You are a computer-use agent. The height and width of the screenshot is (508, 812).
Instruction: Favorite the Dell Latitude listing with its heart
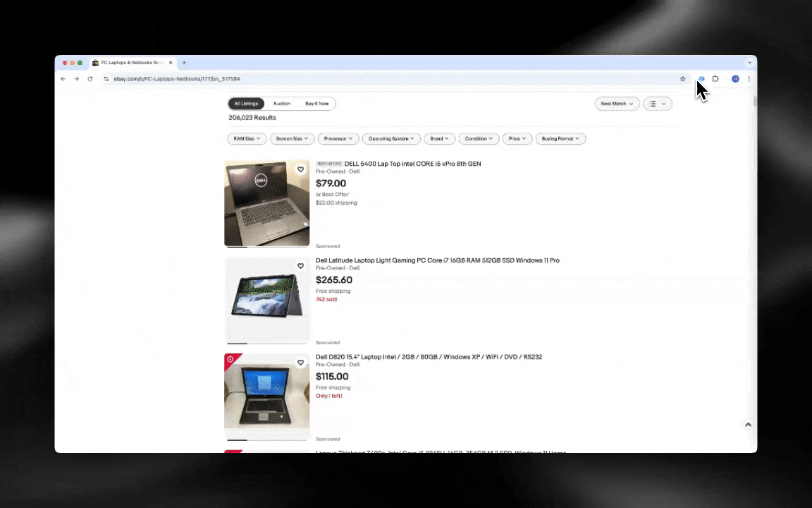[300, 266]
